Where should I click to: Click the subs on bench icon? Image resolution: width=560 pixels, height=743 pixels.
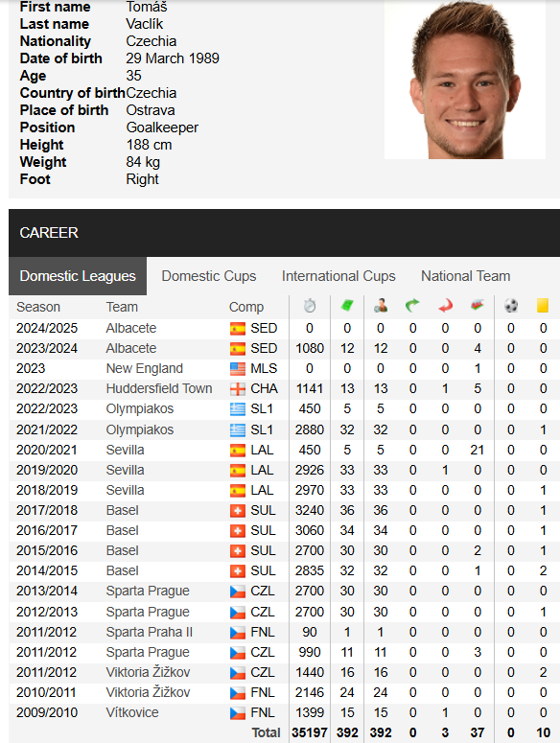coord(478,306)
